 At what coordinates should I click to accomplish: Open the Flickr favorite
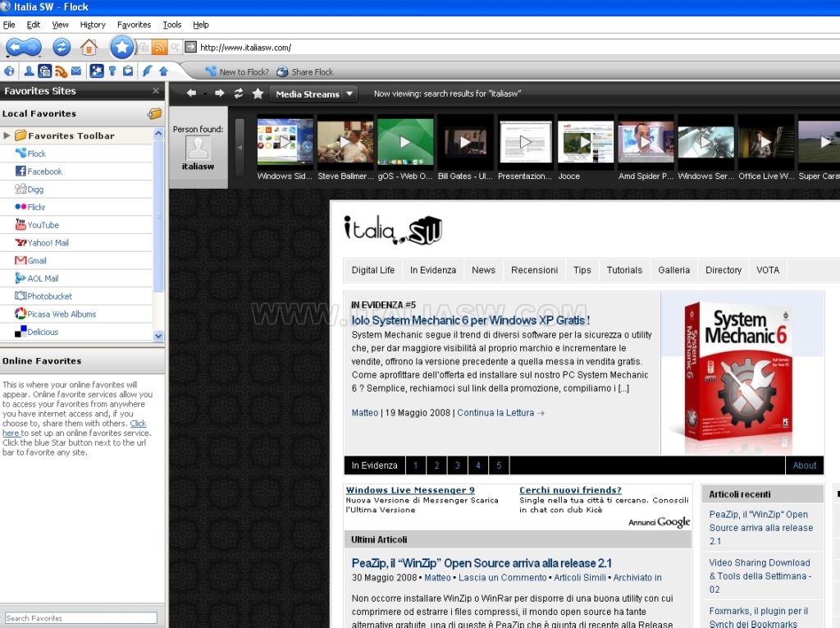pyautogui.click(x=30, y=207)
